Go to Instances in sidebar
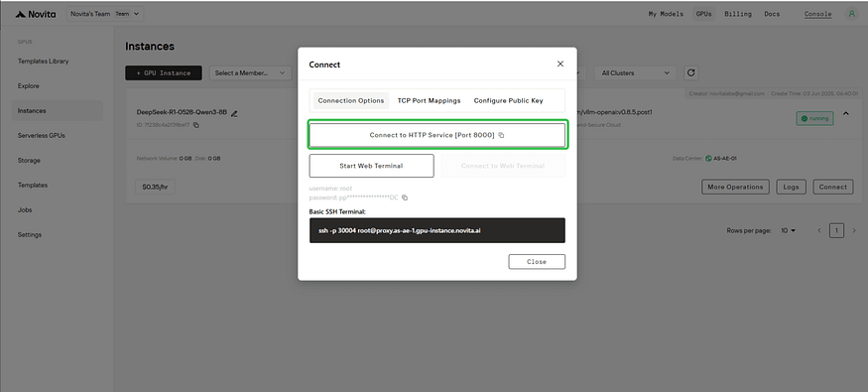868x392 pixels. (58, 111)
